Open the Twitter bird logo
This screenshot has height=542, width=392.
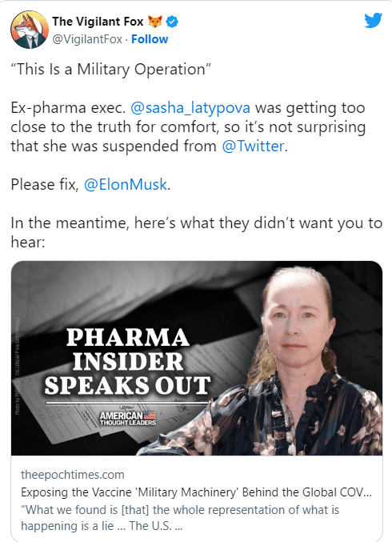373,20
